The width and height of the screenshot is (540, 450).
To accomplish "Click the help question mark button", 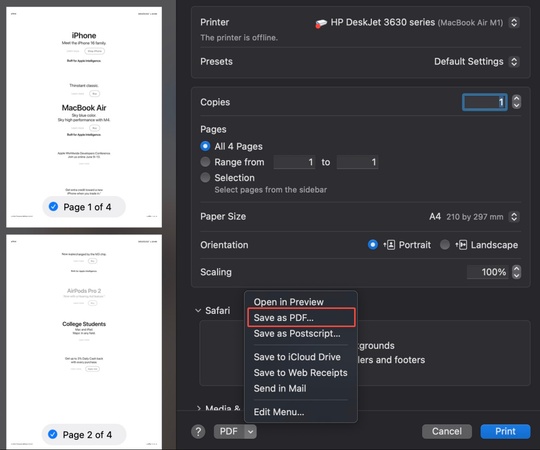I will point(198,431).
